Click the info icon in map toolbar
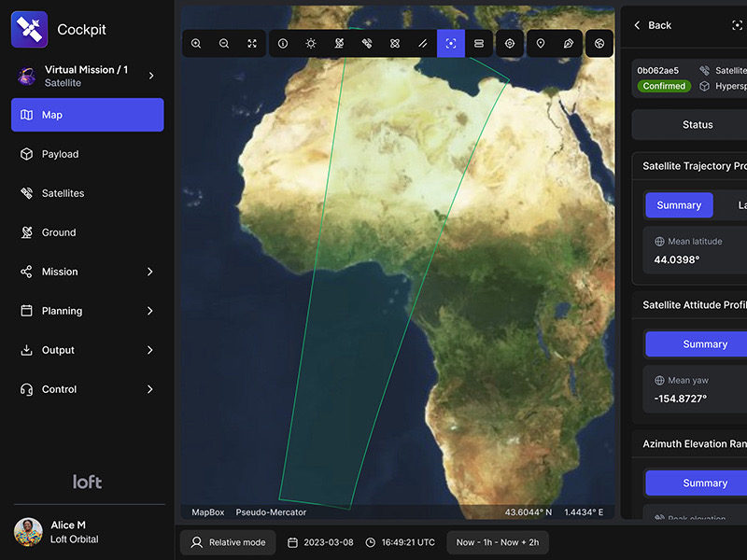The image size is (747, 560). [x=283, y=44]
